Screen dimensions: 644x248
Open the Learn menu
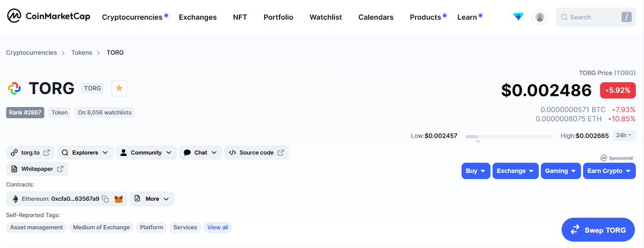pos(467,17)
